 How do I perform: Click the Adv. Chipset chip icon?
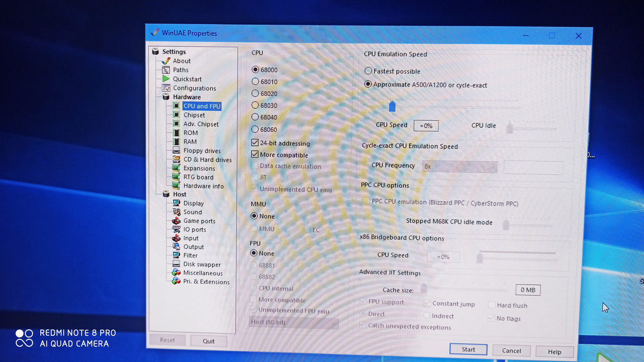(176, 124)
